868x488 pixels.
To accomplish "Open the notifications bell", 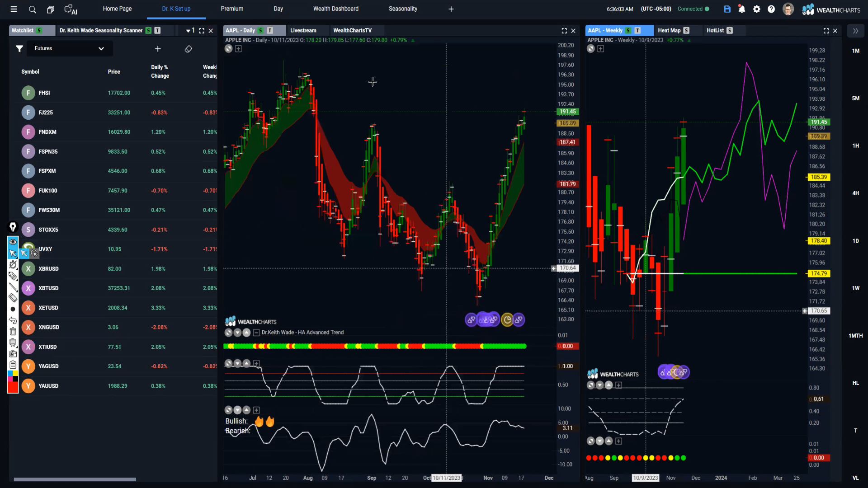I will [x=742, y=9].
